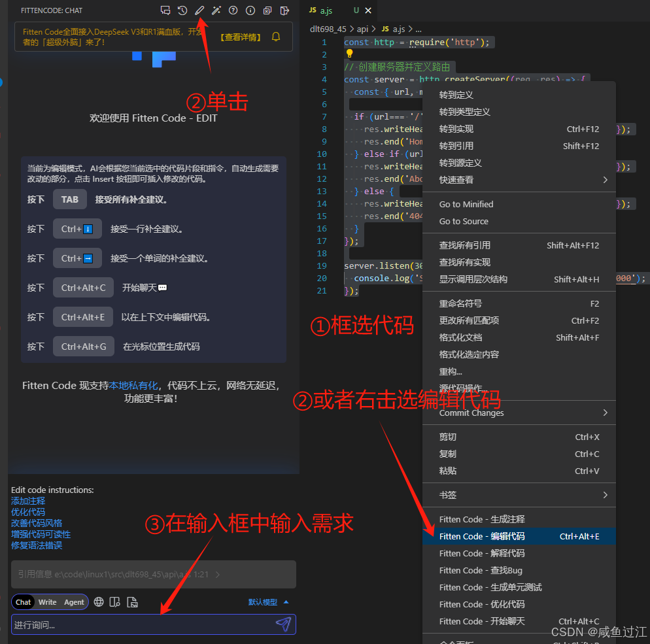Choose Fitten Code - 生成注释
Image resolution: width=650 pixels, height=644 pixels.
tap(519, 520)
